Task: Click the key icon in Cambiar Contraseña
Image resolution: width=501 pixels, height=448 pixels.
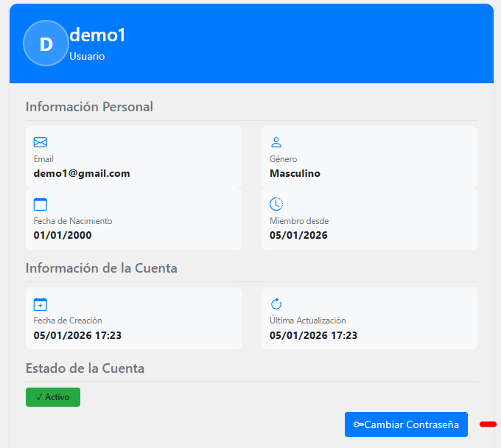Action: pos(358,424)
